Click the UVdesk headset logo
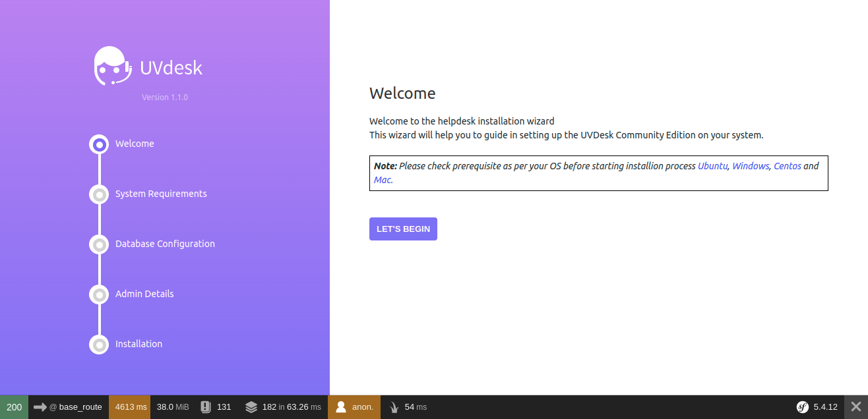Image resolution: width=868 pixels, height=419 pixels. pyautogui.click(x=111, y=65)
